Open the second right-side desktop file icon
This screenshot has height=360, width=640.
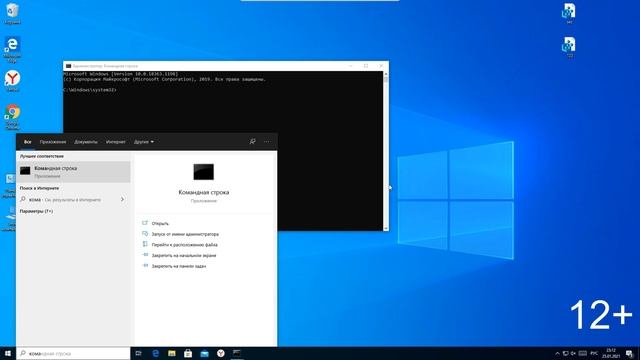click(x=569, y=47)
